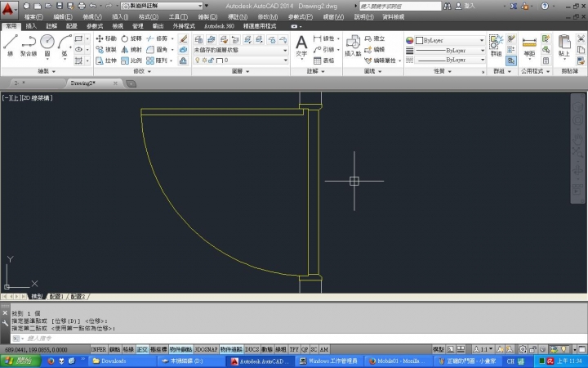Expand the Draw (繪製) panel
Image resolution: width=588 pixels, height=368 pixels.
pyautogui.click(x=47, y=71)
